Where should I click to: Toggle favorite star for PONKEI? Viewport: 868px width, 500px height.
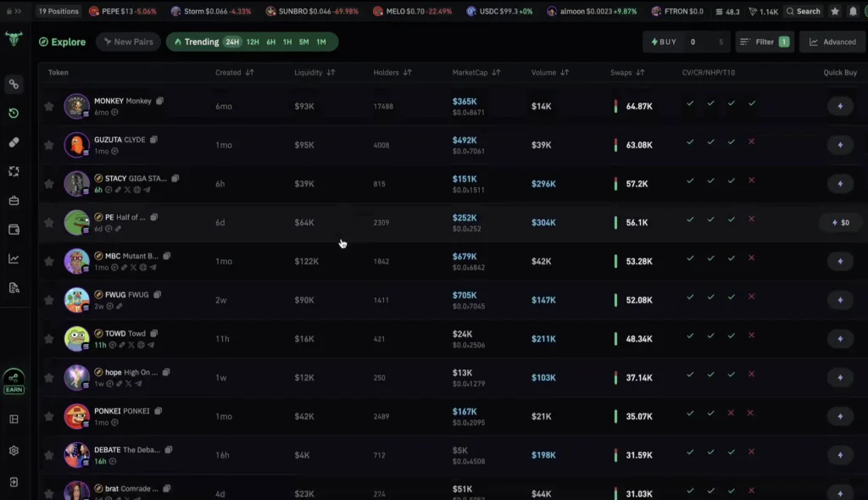pyautogui.click(x=49, y=416)
